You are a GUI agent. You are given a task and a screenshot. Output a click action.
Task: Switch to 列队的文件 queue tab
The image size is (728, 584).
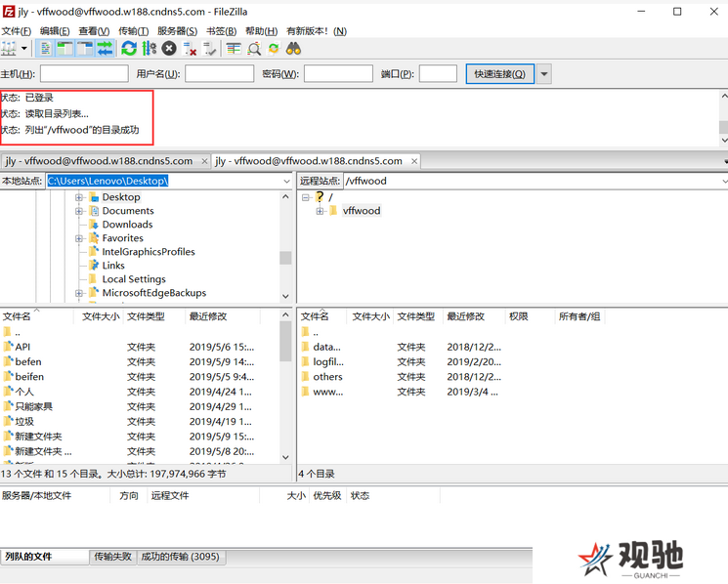coord(45,557)
